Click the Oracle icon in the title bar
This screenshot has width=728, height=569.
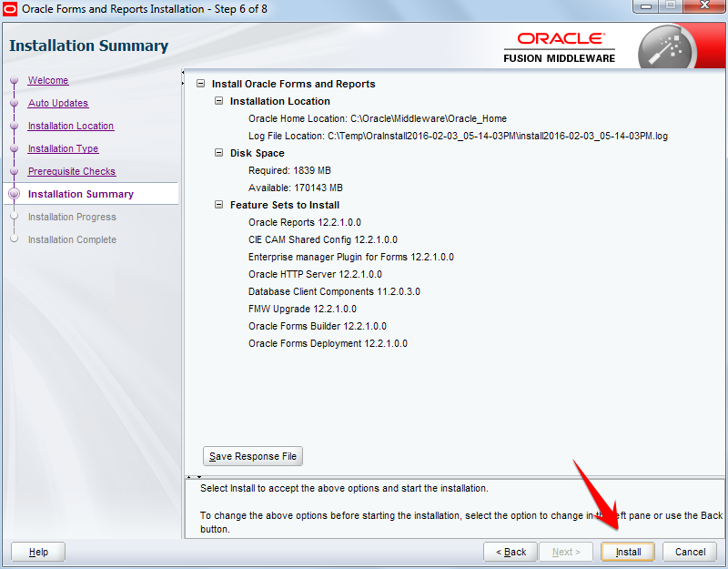(10, 9)
